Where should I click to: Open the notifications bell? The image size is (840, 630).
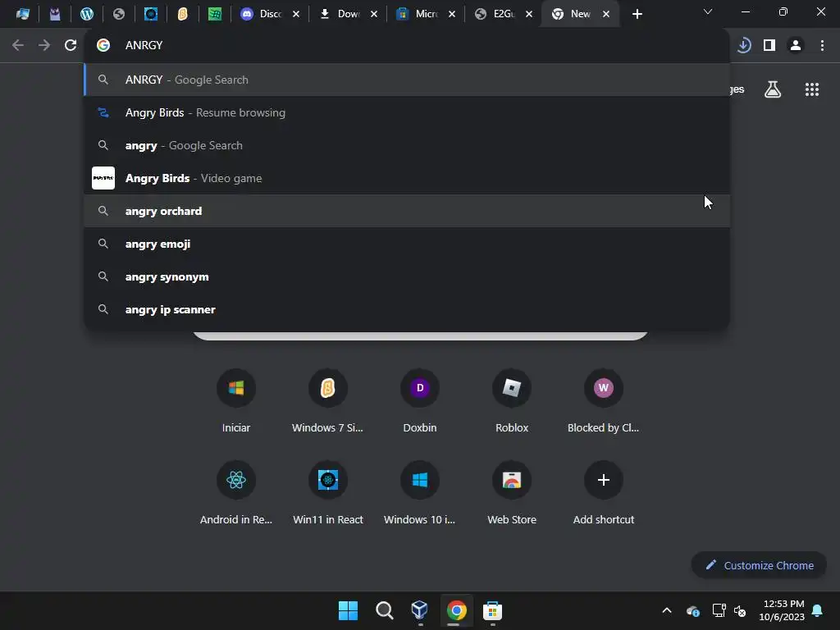(818, 610)
